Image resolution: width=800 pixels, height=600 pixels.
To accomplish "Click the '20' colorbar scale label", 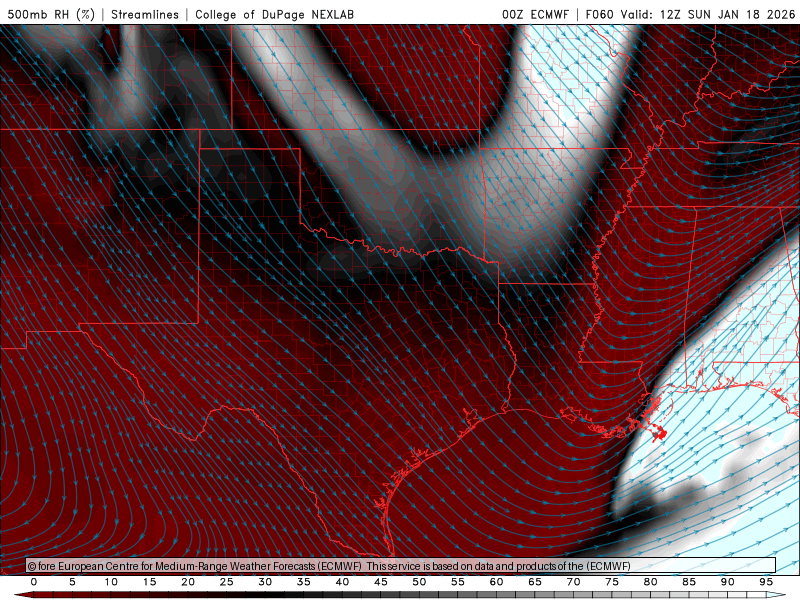I will [x=188, y=582].
